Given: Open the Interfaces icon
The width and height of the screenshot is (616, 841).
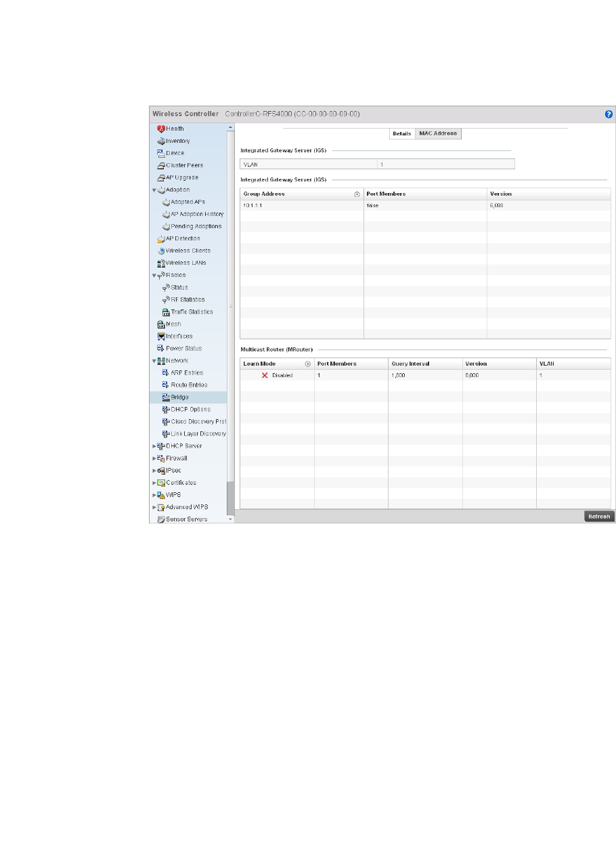Looking at the screenshot, I should (161, 336).
